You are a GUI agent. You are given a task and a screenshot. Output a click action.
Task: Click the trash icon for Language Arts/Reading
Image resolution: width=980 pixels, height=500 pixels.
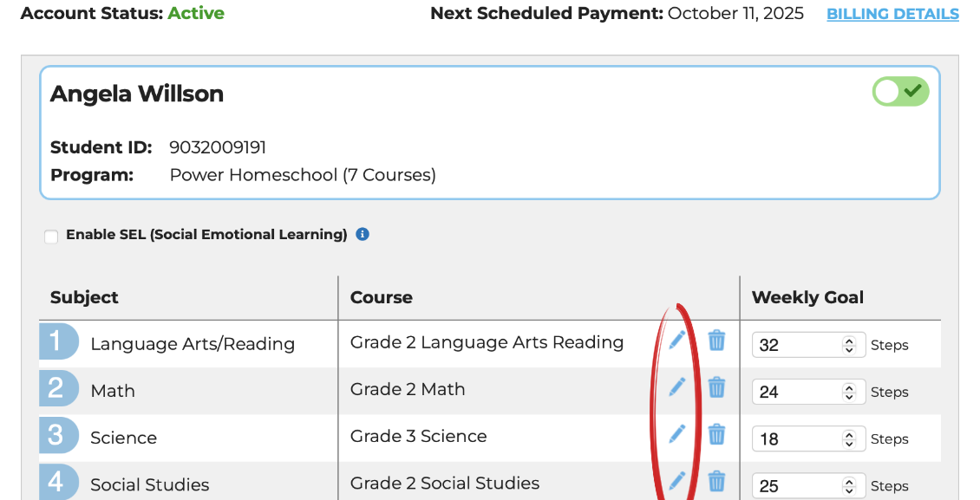point(716,341)
